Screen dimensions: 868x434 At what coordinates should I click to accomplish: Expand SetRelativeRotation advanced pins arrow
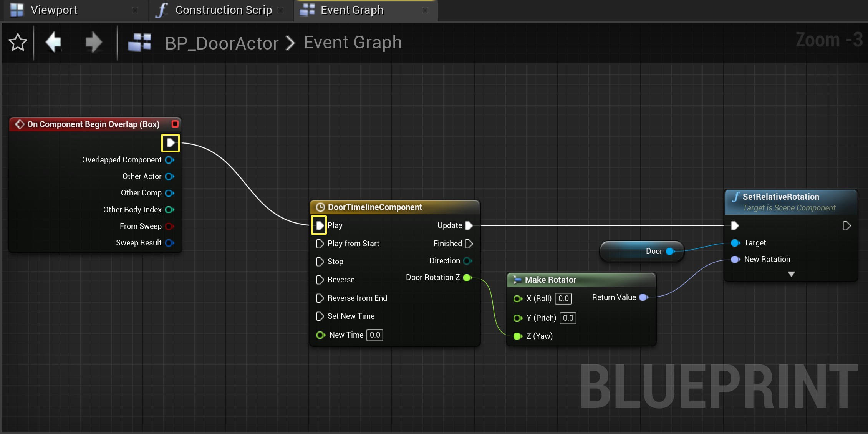(x=791, y=274)
